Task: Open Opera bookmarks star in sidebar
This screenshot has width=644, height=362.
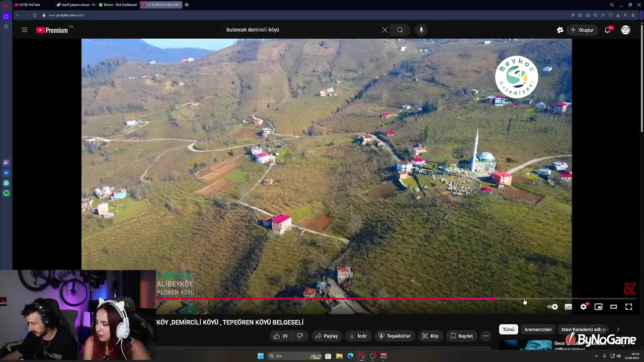Action: 6,26
